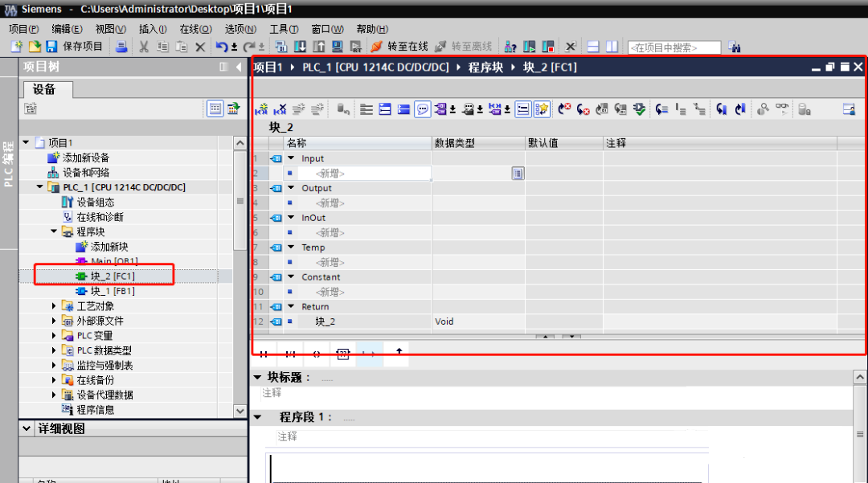This screenshot has height=483, width=868.
Task: Click the compile icon in the main toolbar
Action: 280,47
